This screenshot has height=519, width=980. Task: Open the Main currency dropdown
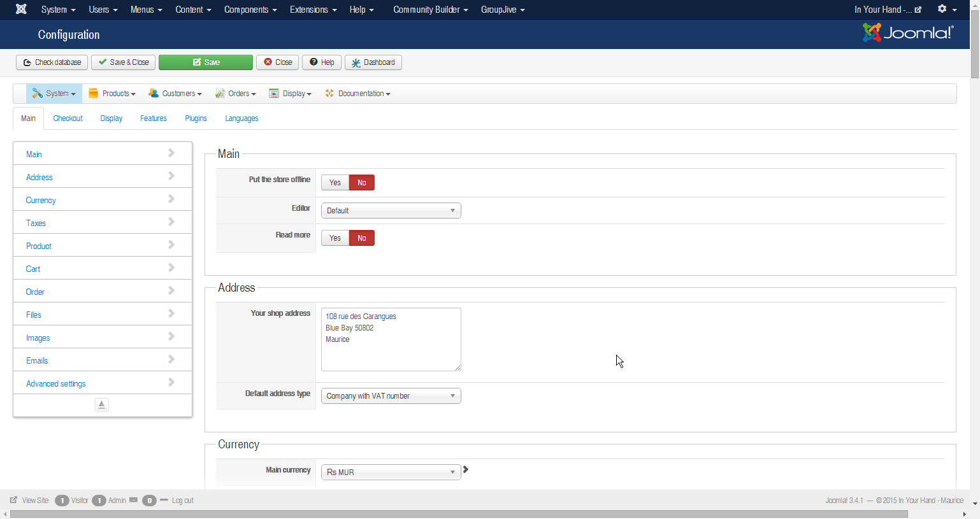[391, 473]
